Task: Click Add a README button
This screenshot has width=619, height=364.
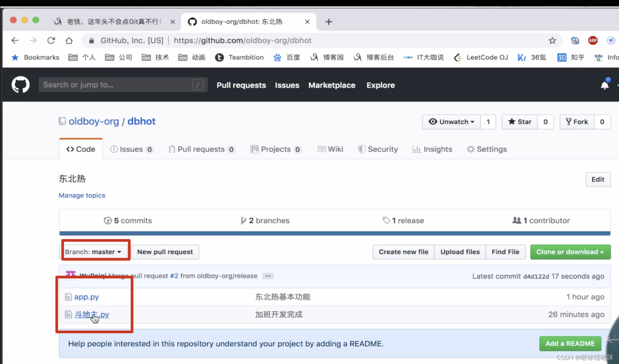Action: pyautogui.click(x=570, y=343)
